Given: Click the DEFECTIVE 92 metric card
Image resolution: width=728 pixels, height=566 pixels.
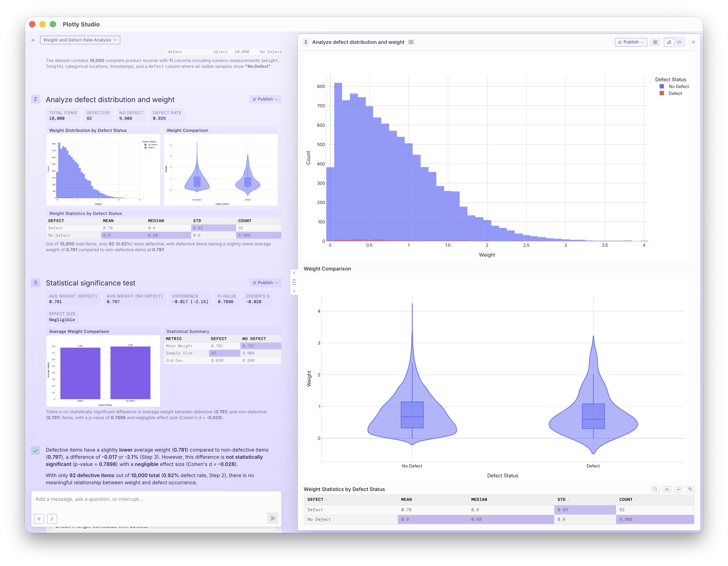Looking at the screenshot, I should (x=98, y=116).
